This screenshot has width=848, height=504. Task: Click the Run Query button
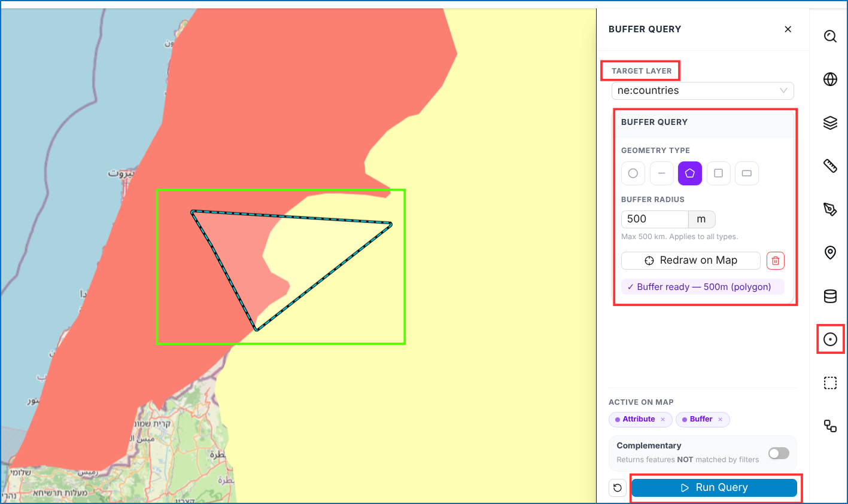click(x=714, y=488)
